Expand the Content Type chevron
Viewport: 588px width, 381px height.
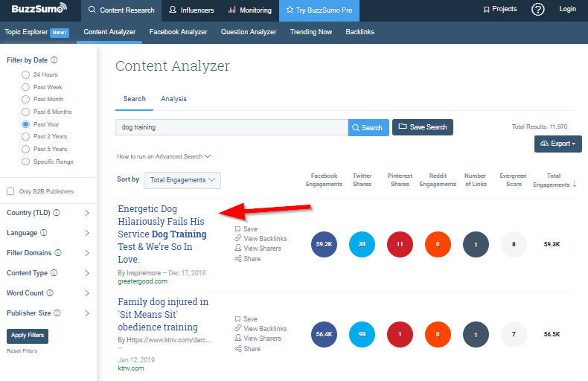(87, 273)
